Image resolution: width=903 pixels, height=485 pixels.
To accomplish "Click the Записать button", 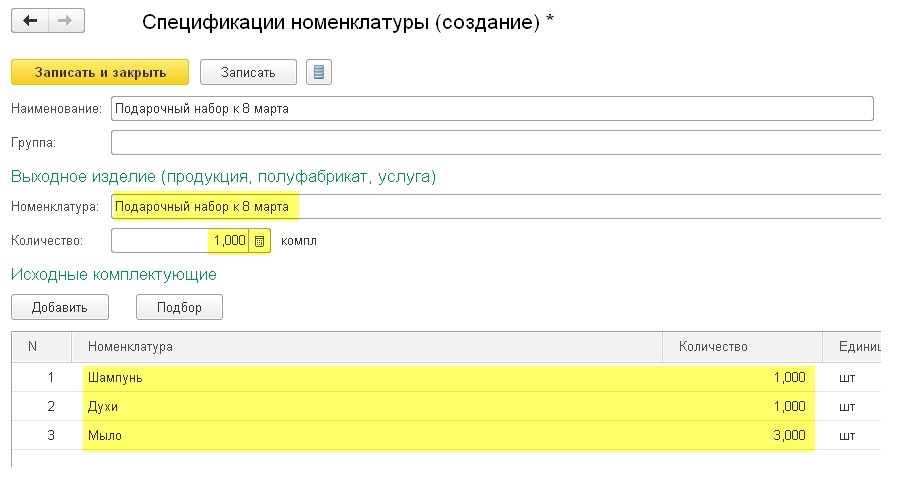I will (248, 72).
